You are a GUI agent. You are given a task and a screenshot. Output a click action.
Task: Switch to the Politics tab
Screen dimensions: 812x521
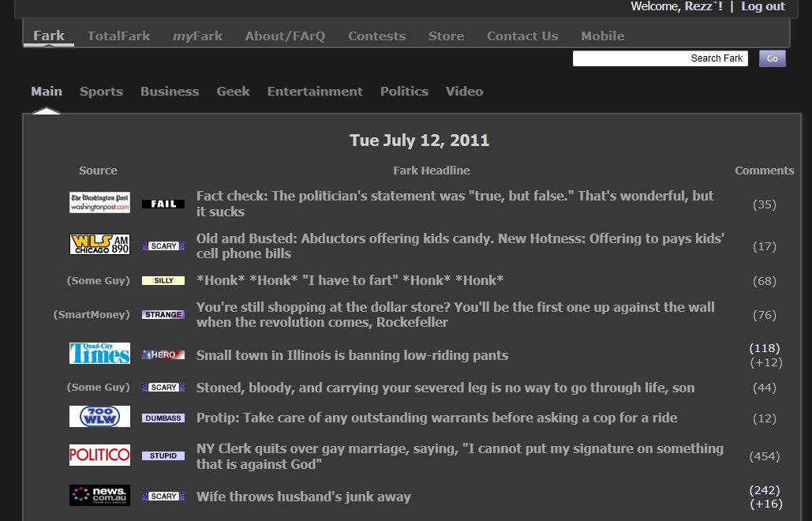(x=404, y=91)
